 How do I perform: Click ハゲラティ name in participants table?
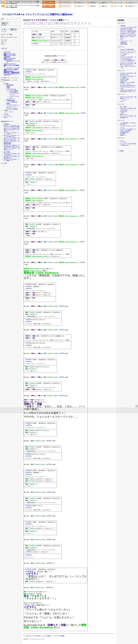[35, 44]
